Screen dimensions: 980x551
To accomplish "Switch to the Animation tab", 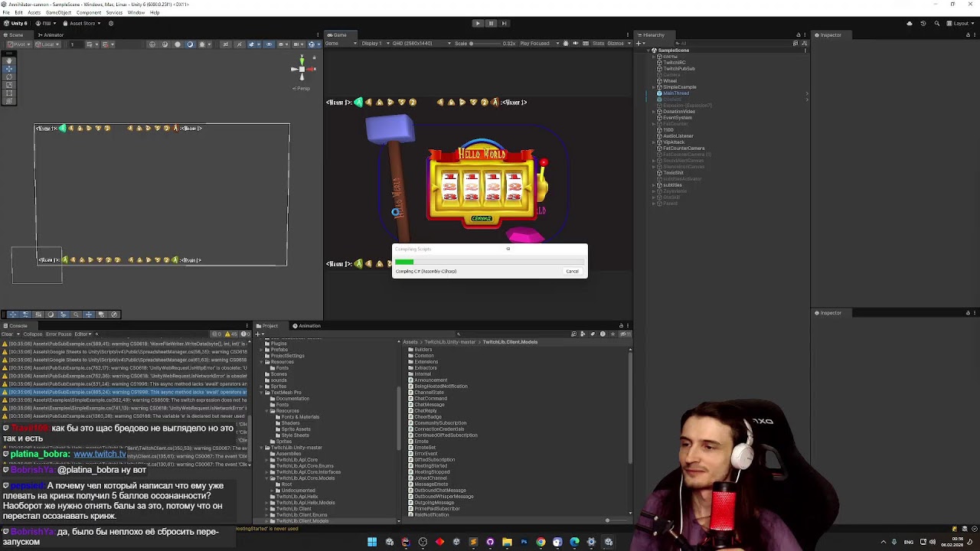I will (308, 326).
